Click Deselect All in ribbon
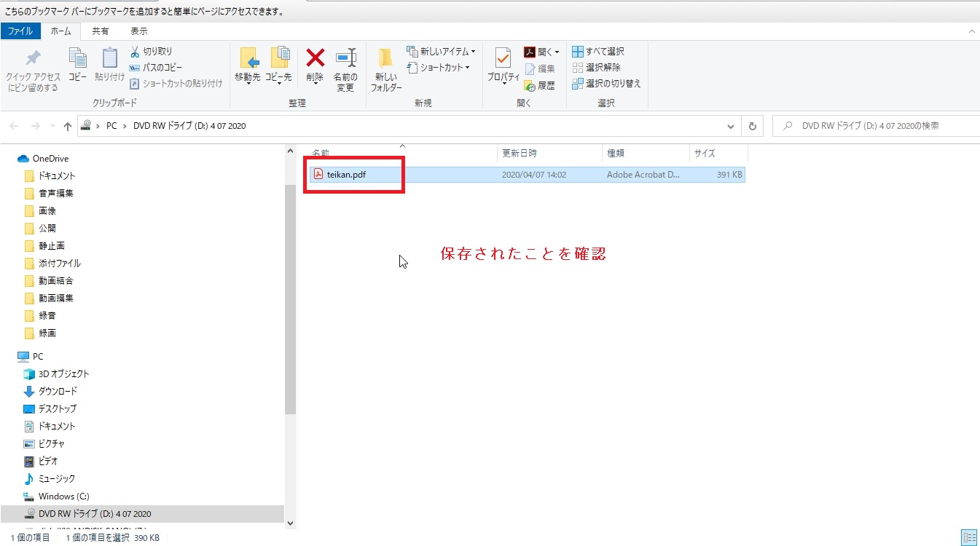The image size is (980, 546). point(597,68)
